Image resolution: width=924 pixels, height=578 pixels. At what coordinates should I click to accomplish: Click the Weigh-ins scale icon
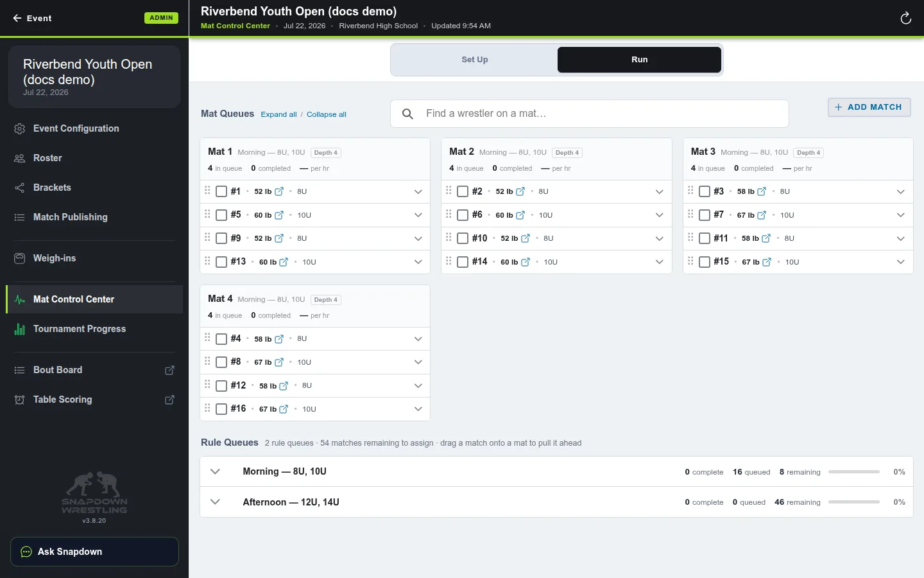point(20,258)
